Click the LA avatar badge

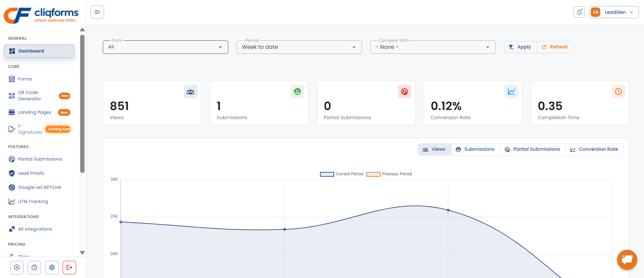pos(595,12)
